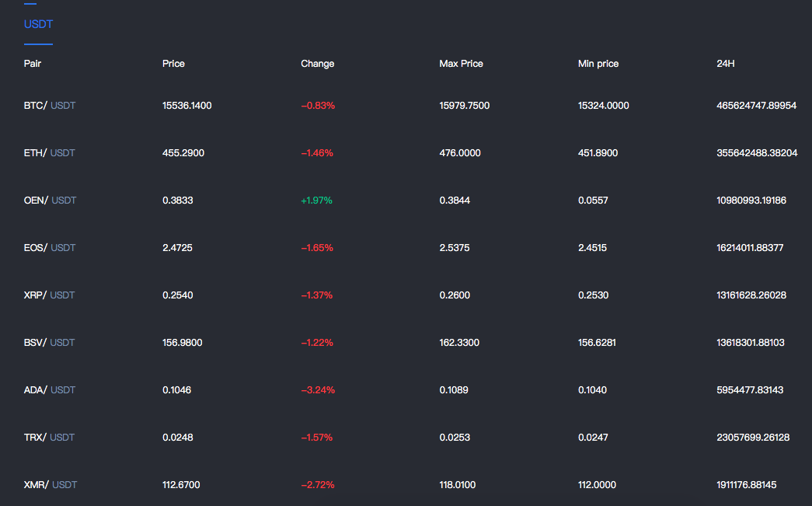
Task: Select BTC min price 15324.0000
Action: 603,106
